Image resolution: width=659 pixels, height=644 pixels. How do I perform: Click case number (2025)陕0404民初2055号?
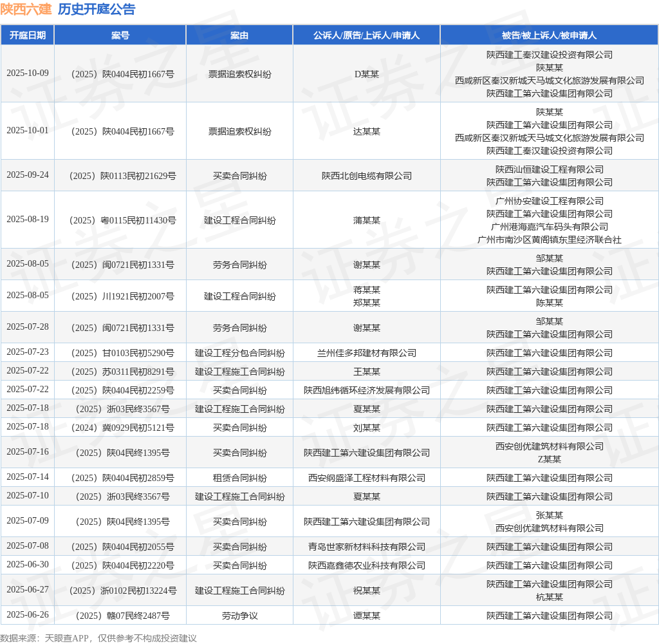click(122, 547)
